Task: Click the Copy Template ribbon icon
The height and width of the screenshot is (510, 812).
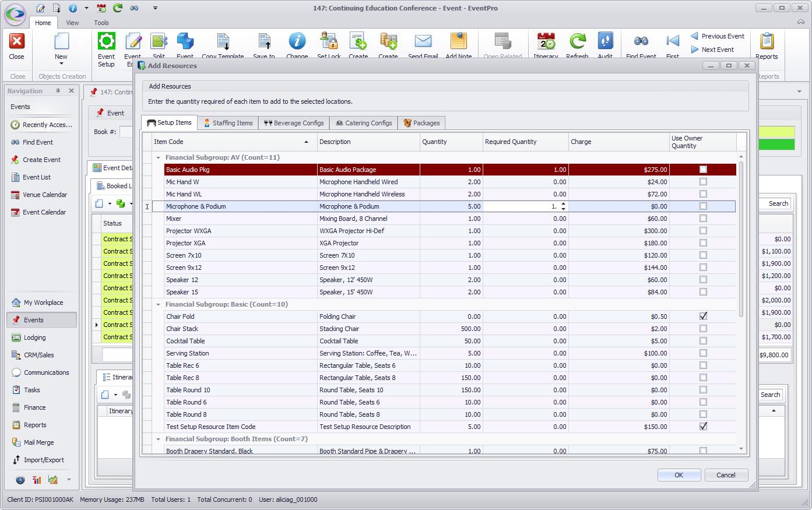Action: (223, 41)
